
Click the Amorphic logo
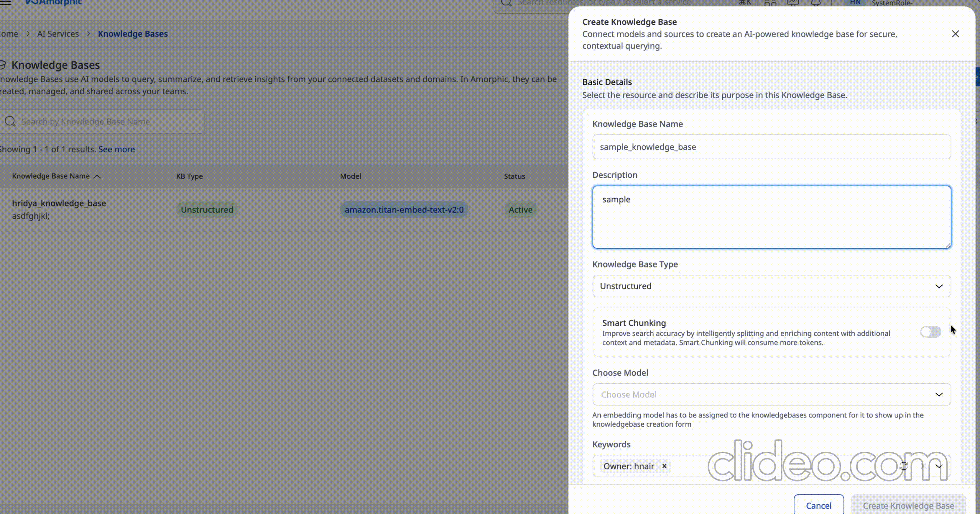tap(53, 3)
